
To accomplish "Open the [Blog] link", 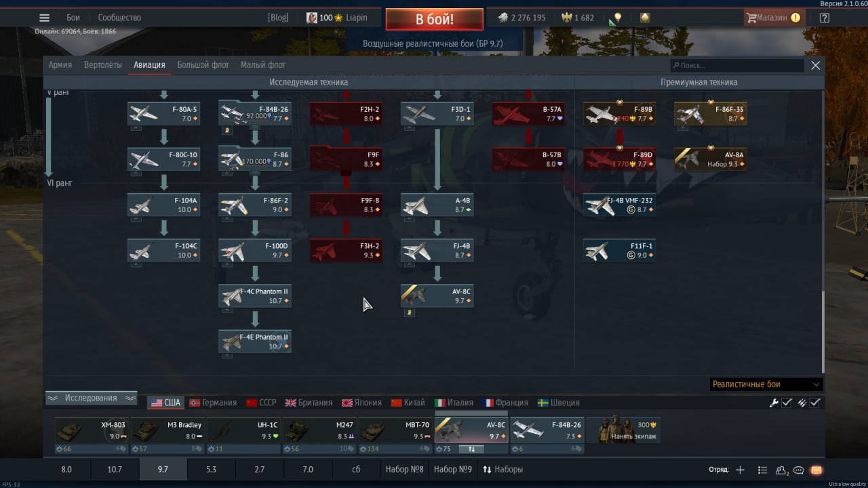I will pos(278,18).
